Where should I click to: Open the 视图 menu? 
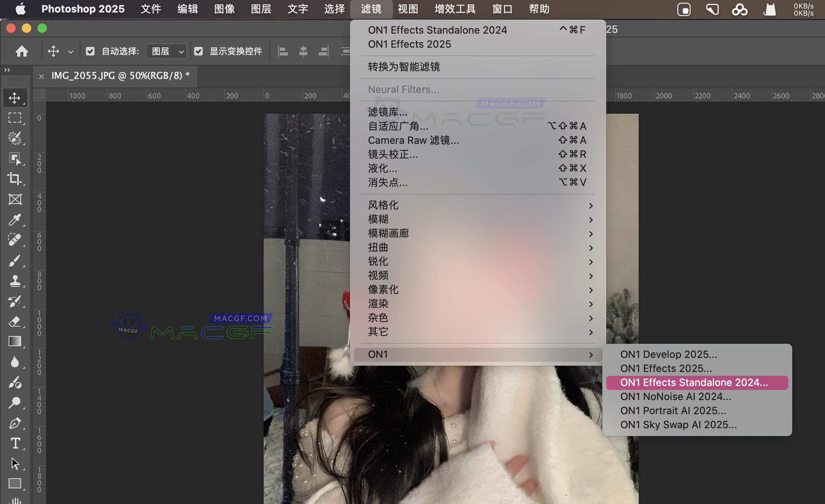407,9
